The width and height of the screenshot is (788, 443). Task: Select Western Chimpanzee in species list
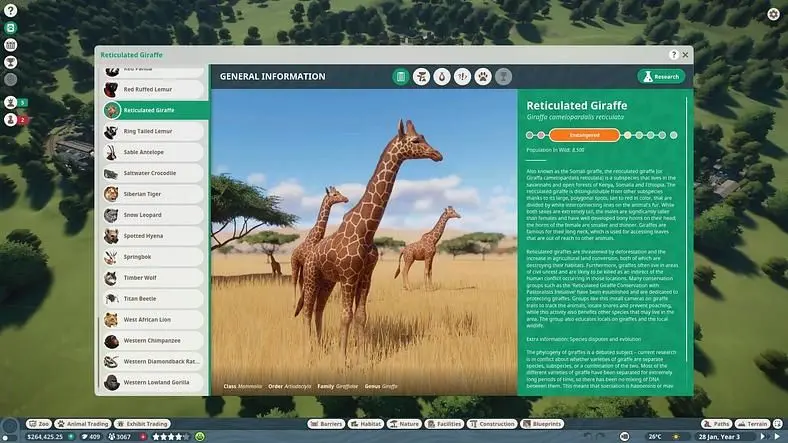(153, 341)
